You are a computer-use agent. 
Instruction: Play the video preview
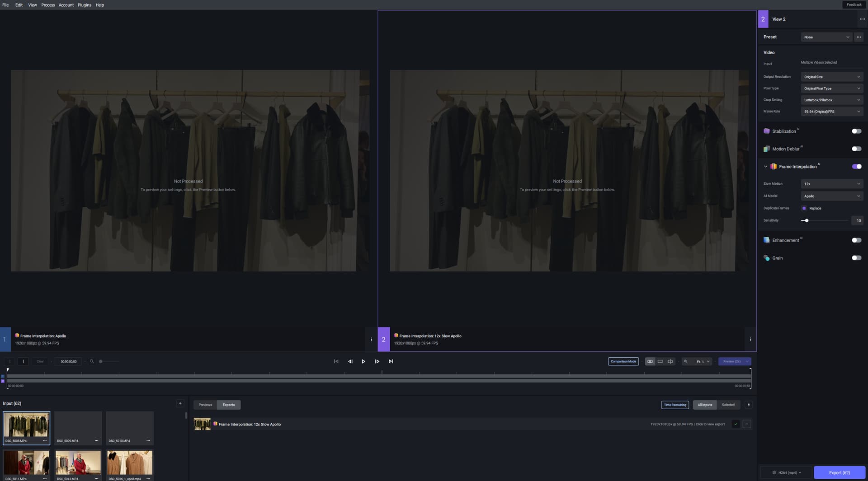(363, 361)
